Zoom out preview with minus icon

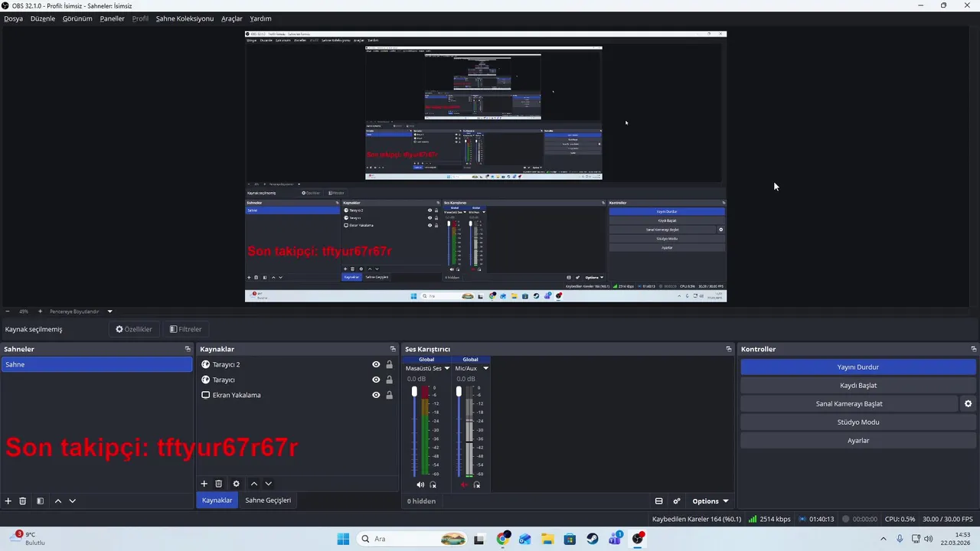[8, 311]
